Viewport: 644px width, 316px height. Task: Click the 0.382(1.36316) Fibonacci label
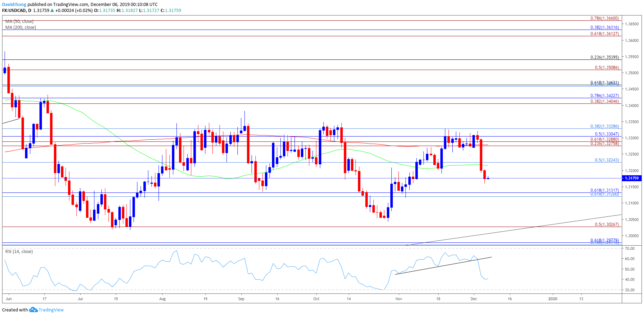(x=605, y=27)
